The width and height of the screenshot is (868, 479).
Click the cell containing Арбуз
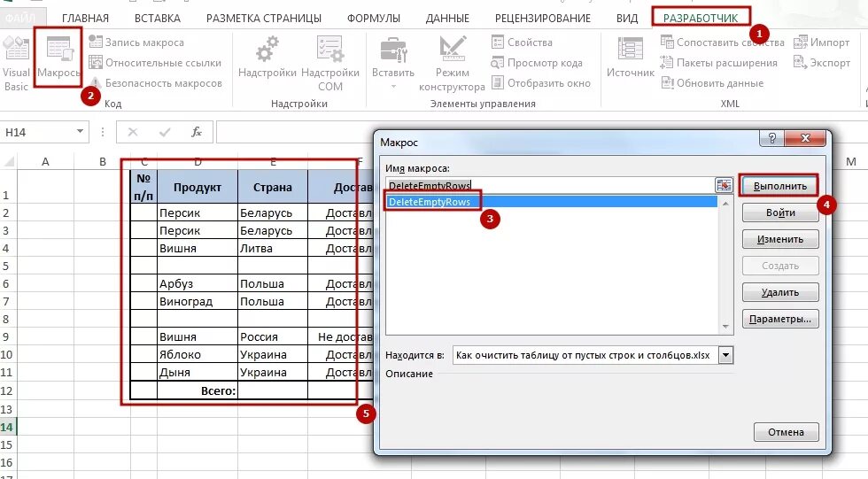coord(198,283)
